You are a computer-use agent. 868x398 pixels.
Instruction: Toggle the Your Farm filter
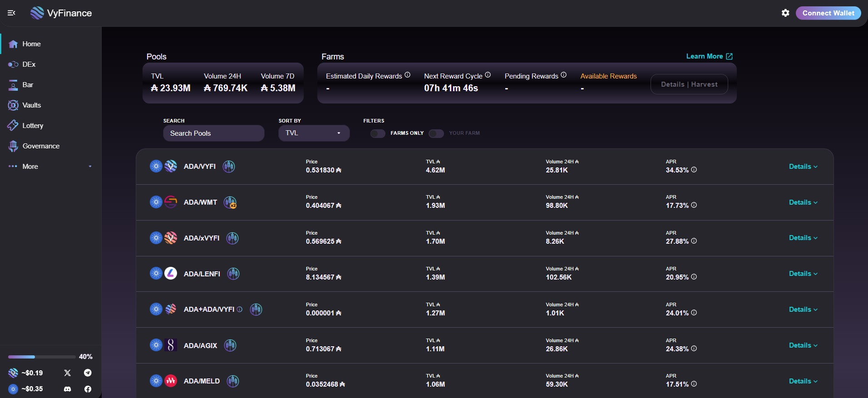point(436,133)
